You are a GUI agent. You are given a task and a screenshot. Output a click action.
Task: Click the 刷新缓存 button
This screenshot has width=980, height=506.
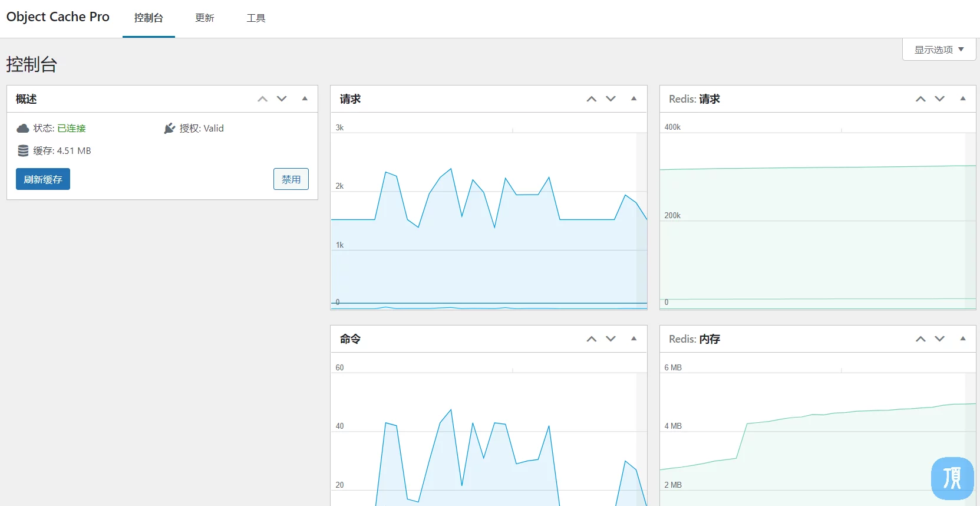pyautogui.click(x=43, y=179)
